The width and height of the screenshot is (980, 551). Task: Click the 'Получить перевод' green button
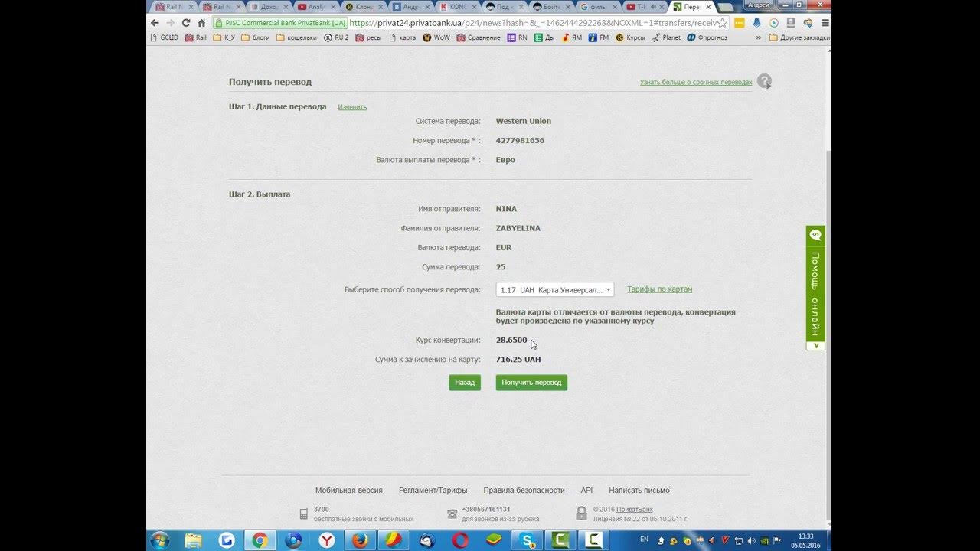click(531, 383)
